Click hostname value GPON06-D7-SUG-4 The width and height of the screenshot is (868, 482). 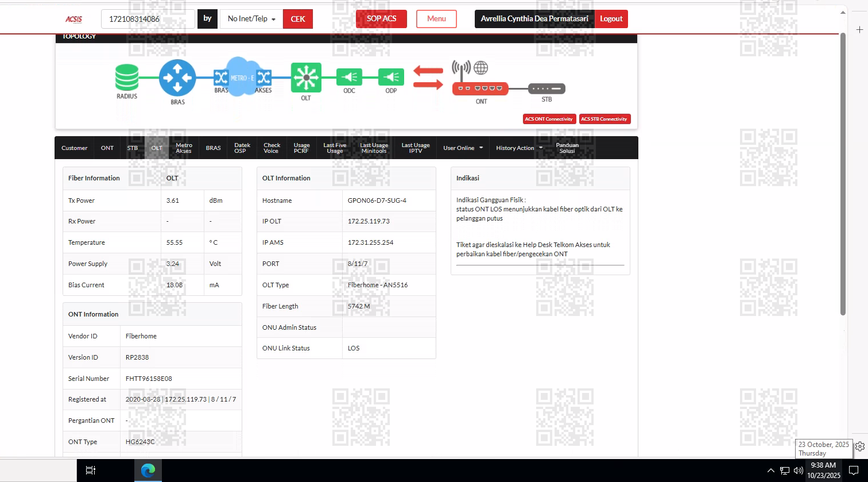377,200
